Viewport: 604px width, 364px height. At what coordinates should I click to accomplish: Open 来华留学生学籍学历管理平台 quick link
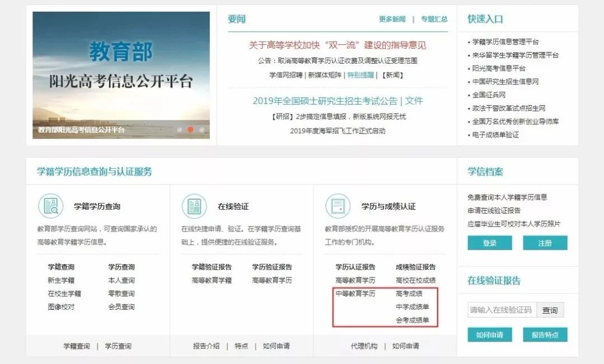pos(516,55)
